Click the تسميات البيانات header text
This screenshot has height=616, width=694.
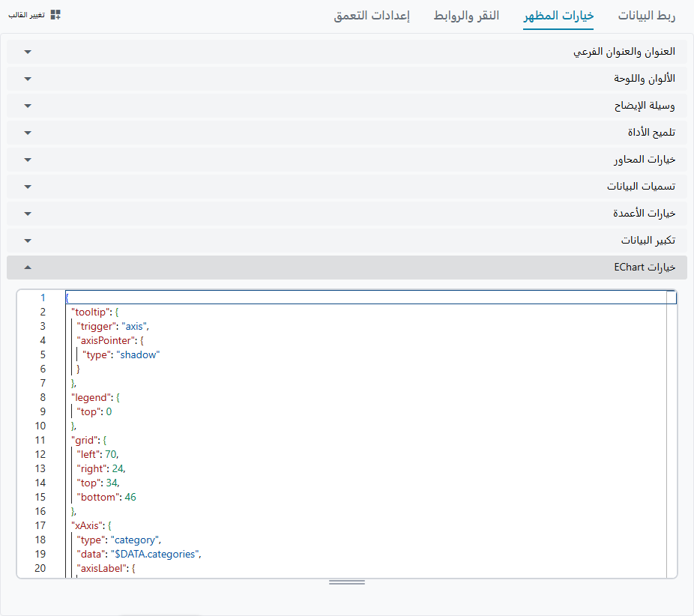point(641,187)
